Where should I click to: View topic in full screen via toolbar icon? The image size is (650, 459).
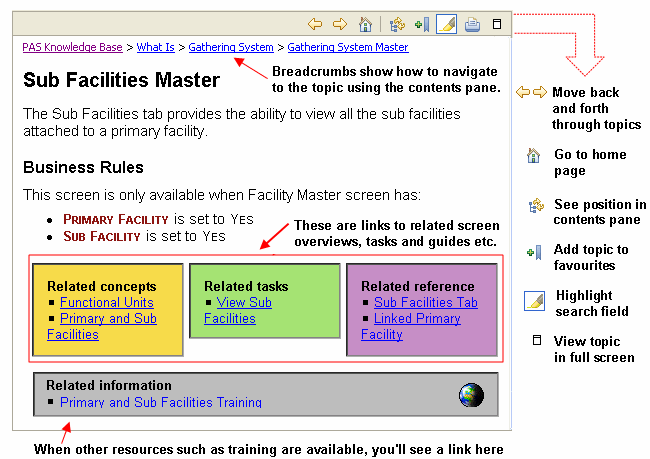pos(497,24)
